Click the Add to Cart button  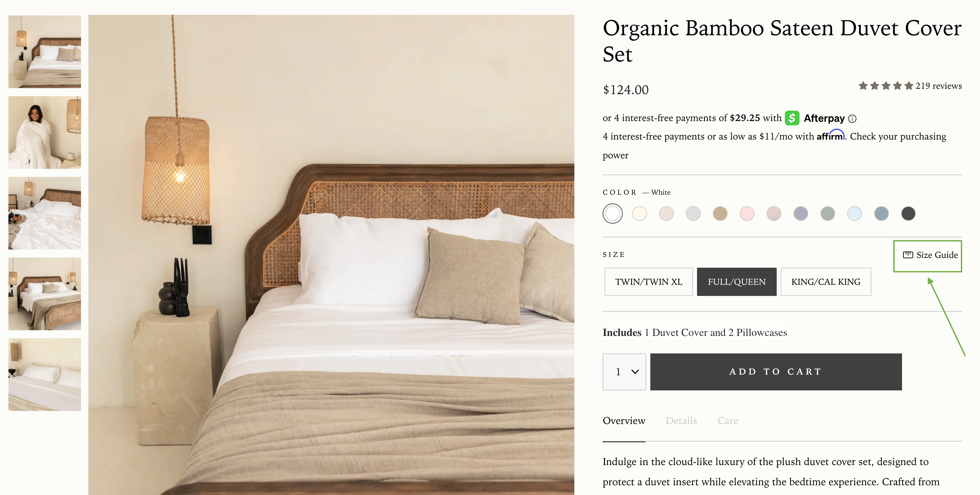pyautogui.click(x=775, y=372)
